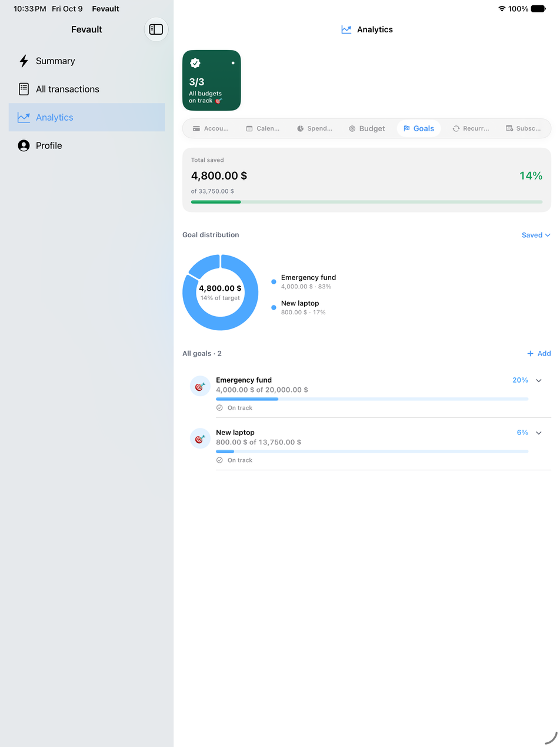Expand the Emergency fund goal chevron
Viewport: 560px width, 747px height.
point(539,380)
